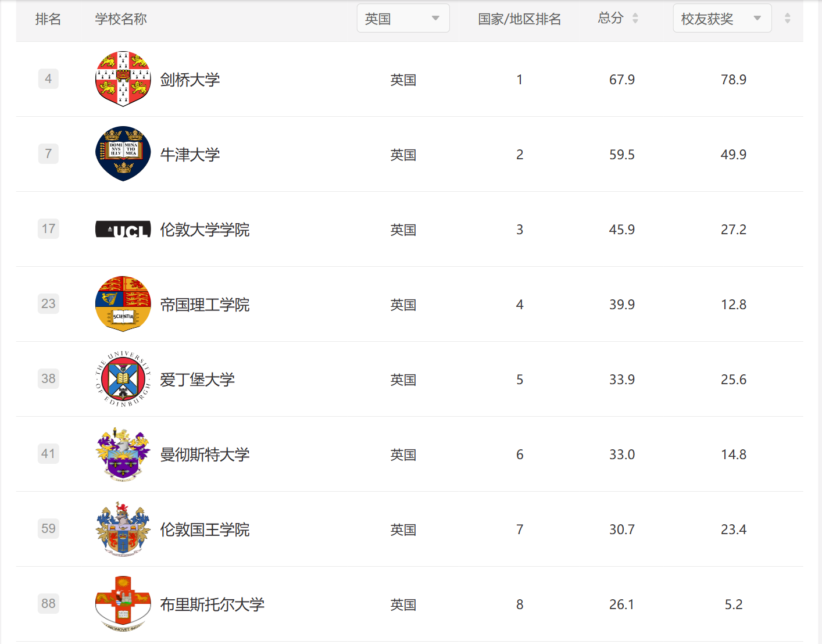Screen dimensions: 822x644
Task: Click total score 30.7
Action: click(622, 529)
